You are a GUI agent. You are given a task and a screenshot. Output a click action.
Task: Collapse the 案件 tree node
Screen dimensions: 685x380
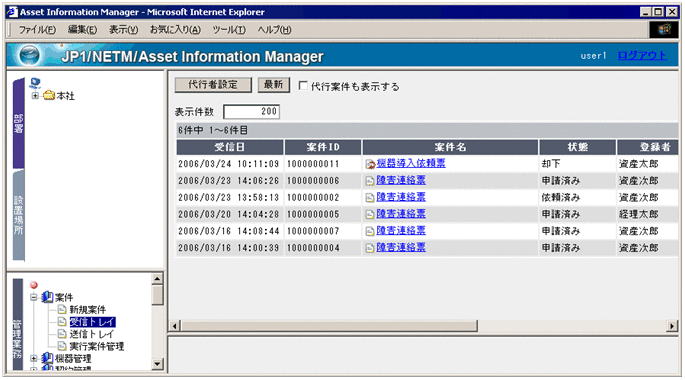(x=34, y=297)
